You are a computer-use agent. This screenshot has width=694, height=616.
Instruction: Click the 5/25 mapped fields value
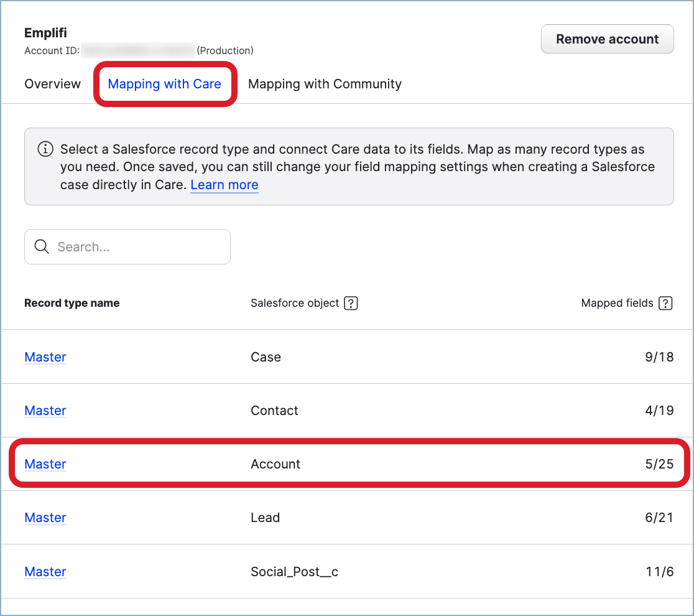point(659,464)
